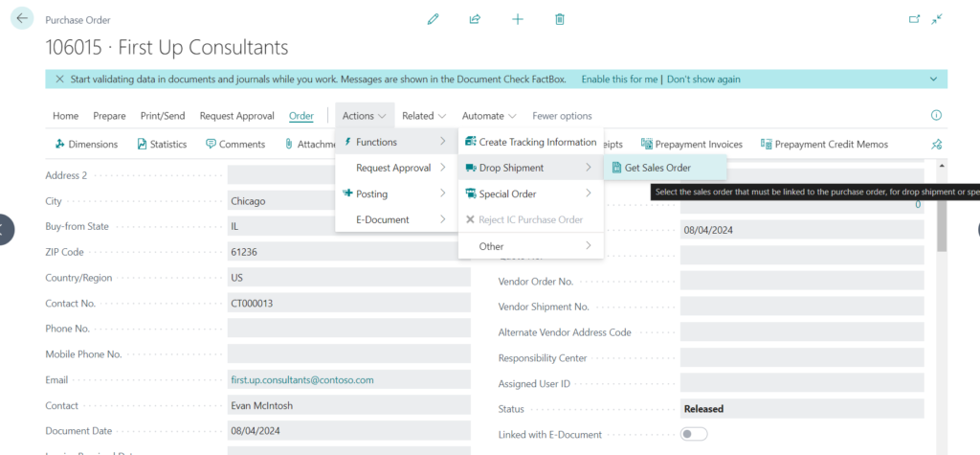Open the Print/Send tab

point(163,116)
